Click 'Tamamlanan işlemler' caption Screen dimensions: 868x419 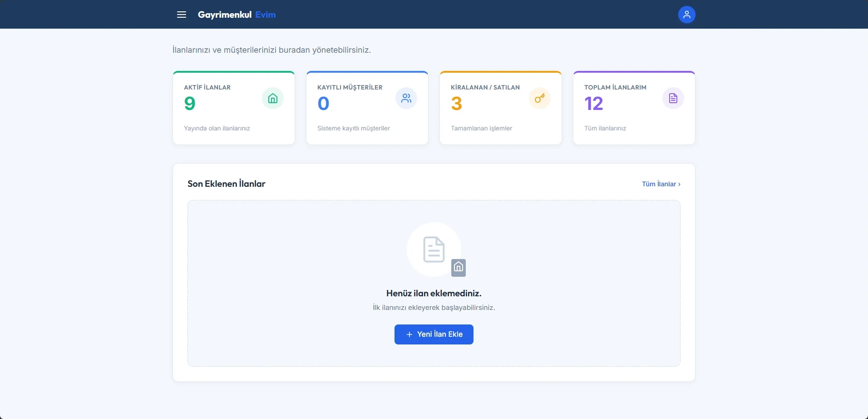[x=481, y=128]
